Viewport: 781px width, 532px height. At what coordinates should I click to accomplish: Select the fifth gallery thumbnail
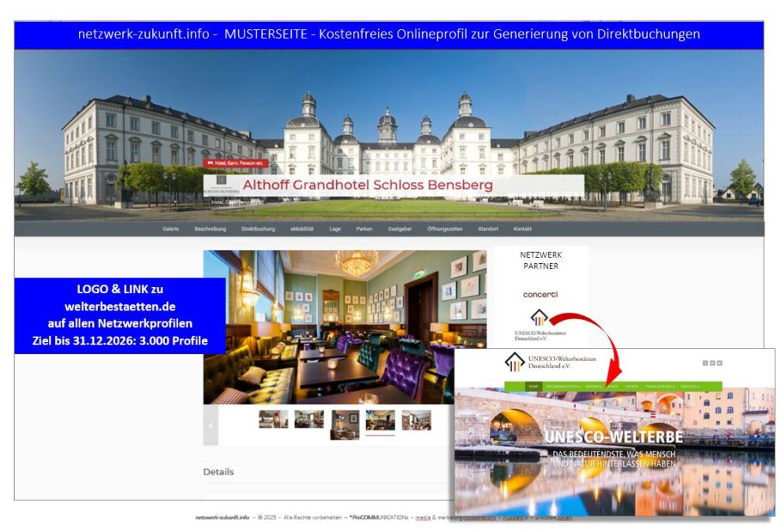click(417, 420)
